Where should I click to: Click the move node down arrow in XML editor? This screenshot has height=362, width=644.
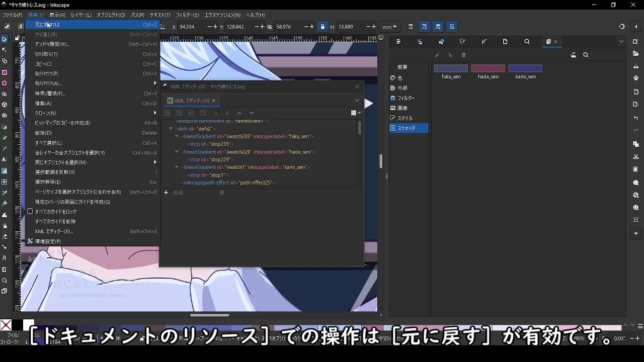[x=252, y=113]
